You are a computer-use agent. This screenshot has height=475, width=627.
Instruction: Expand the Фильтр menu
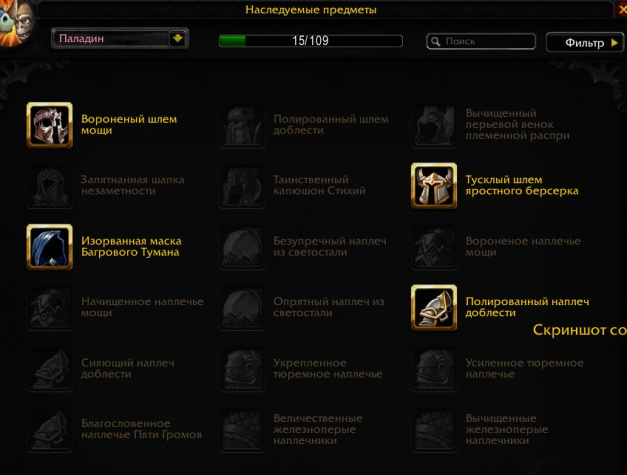click(585, 42)
